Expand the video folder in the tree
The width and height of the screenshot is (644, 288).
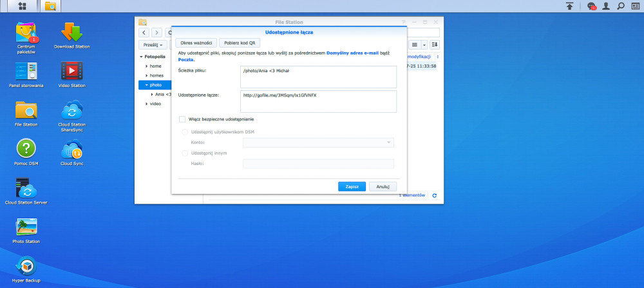(147, 104)
